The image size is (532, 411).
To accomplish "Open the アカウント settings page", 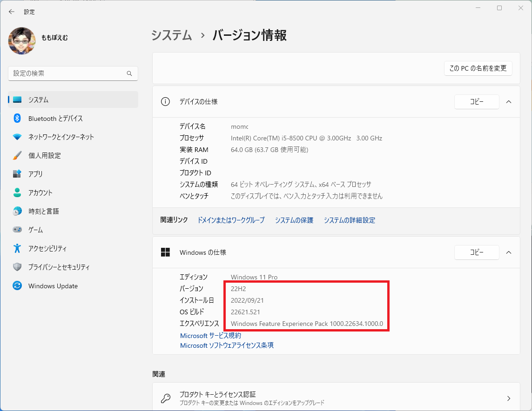I will [40, 192].
